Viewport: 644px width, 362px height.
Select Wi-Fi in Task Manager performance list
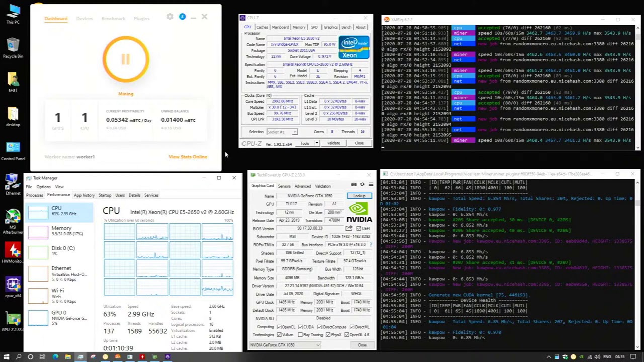[x=58, y=295]
